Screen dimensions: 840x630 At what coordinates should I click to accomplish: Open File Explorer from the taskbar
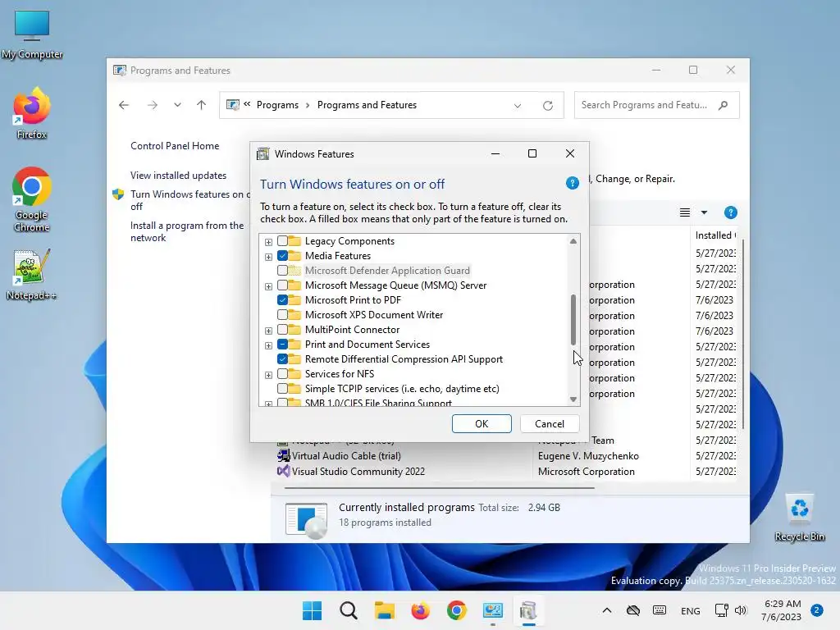point(384,610)
